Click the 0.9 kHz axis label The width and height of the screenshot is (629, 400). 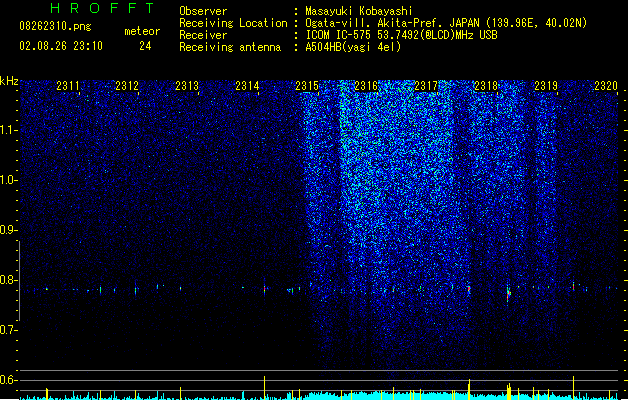[9, 230]
